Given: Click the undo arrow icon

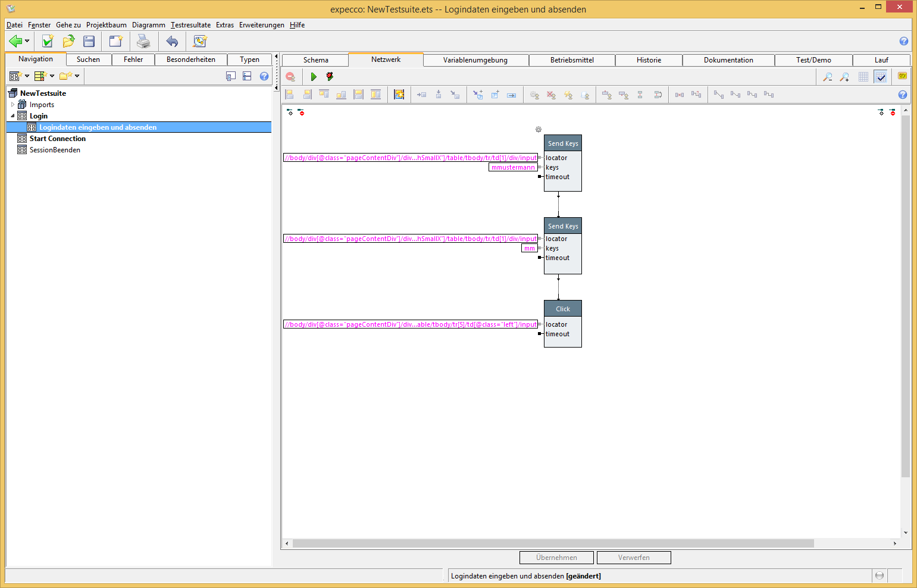Looking at the screenshot, I should pyautogui.click(x=172, y=41).
